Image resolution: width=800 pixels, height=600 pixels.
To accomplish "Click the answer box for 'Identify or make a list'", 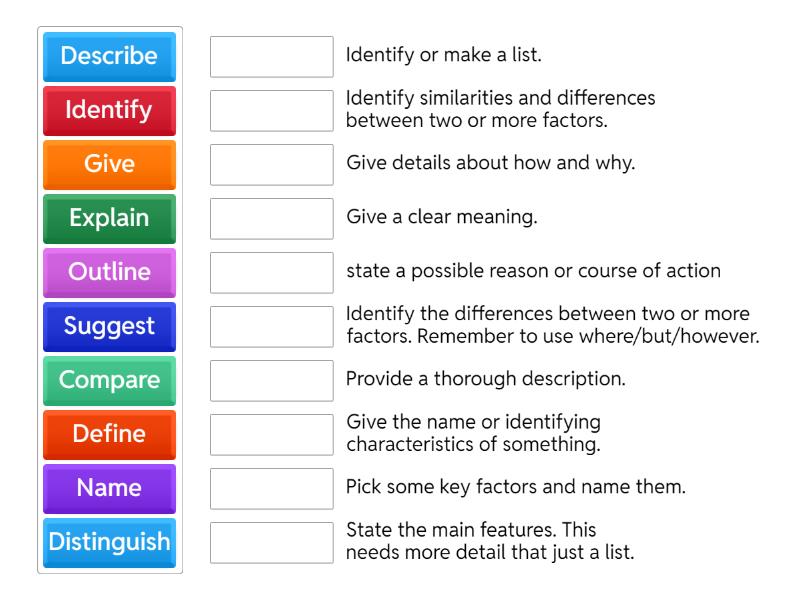I will click(x=272, y=57).
